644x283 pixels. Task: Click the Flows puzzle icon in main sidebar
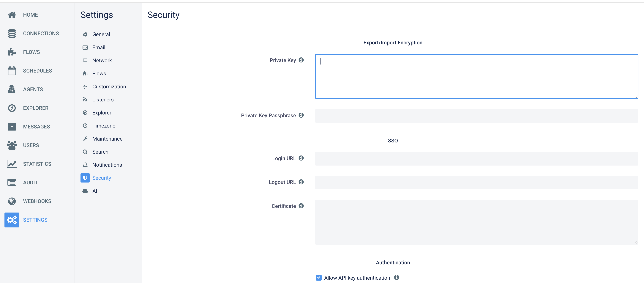tap(12, 52)
